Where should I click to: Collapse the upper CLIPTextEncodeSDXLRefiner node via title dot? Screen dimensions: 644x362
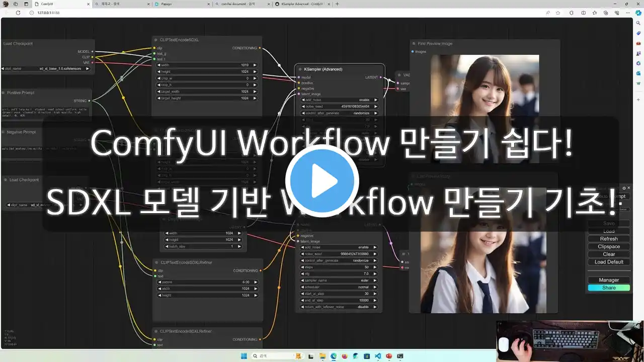156,262
